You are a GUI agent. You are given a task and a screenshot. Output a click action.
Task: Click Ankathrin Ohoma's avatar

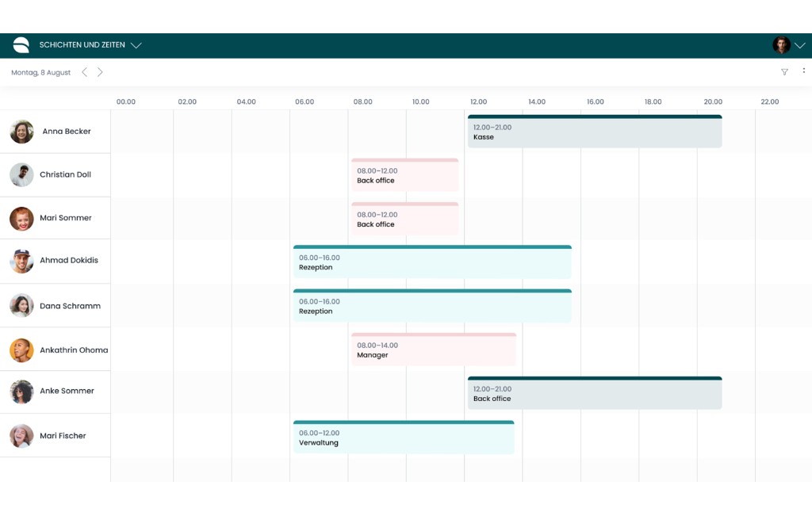[x=21, y=350]
